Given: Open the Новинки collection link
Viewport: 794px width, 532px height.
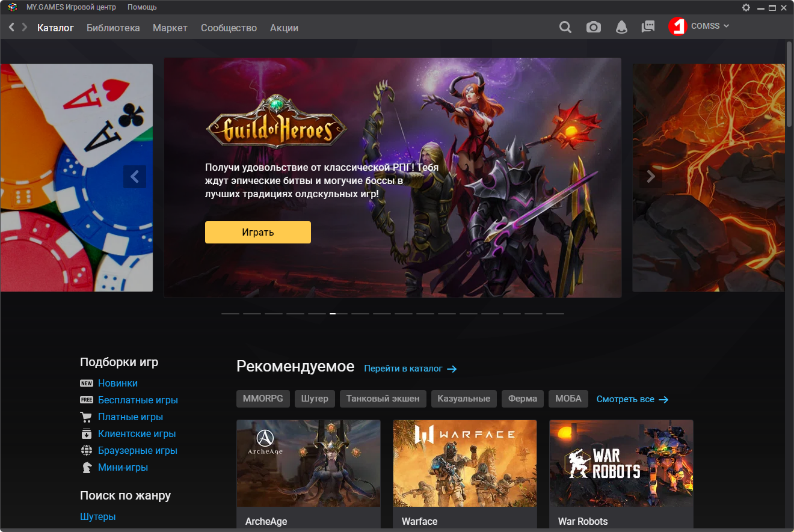Looking at the screenshot, I should pyautogui.click(x=118, y=383).
